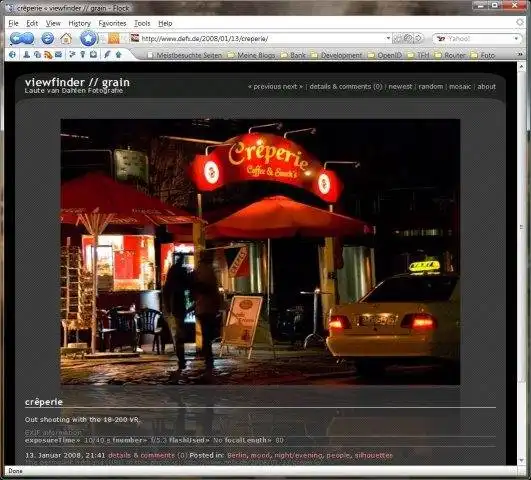Click the blog-this icon in address bar
Screen dimensions: 531x480
point(408,38)
